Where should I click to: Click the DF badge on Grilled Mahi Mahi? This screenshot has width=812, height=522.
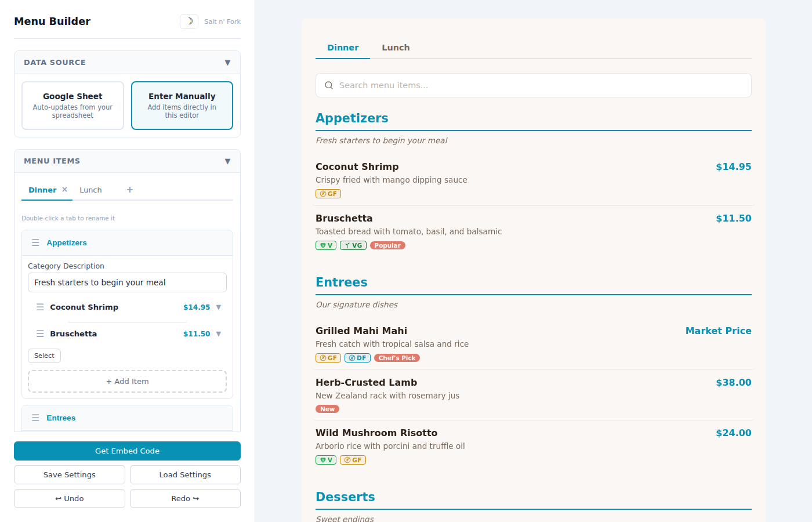coord(357,357)
